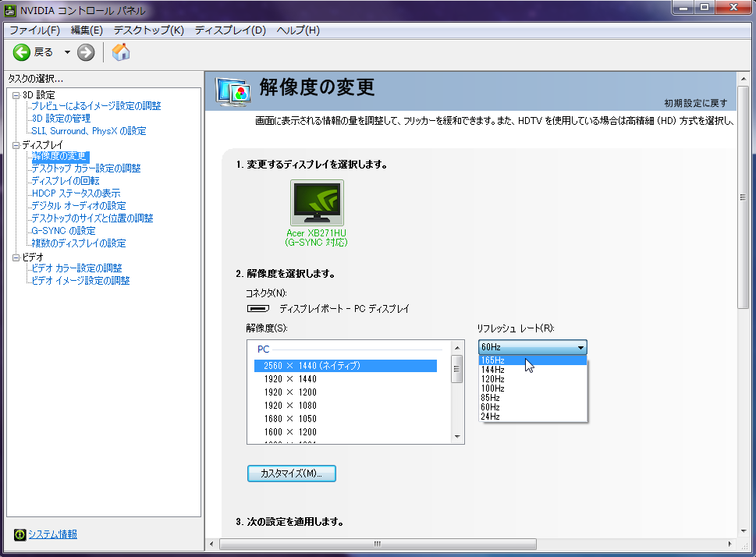Click the NVIDIA Control Panel title bar icon

click(x=9, y=10)
